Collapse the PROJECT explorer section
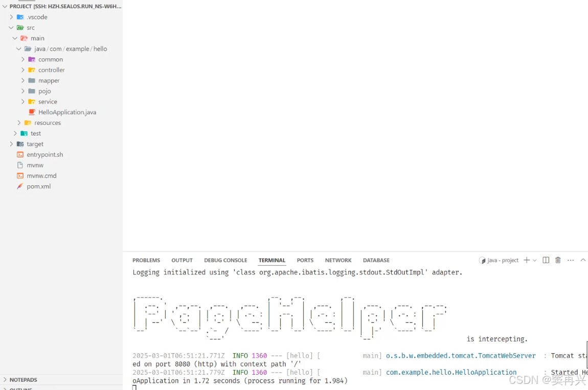588x390 pixels. point(5,6)
